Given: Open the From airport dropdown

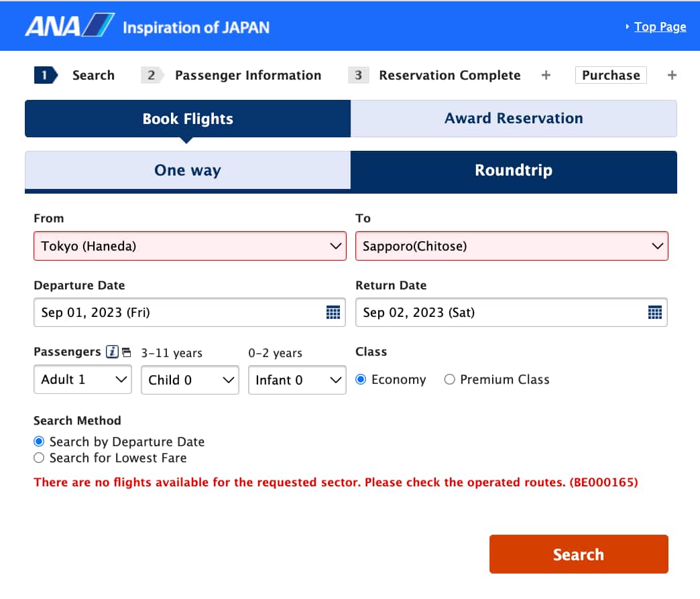Looking at the screenshot, I should (190, 246).
